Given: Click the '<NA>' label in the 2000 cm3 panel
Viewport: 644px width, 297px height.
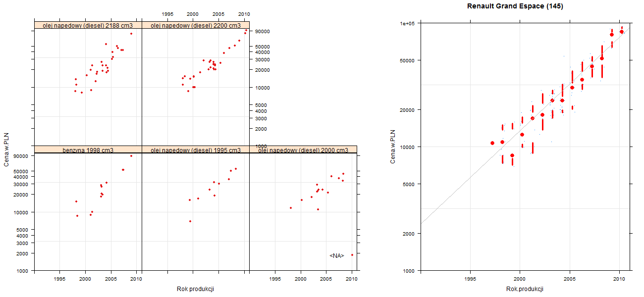Looking at the screenshot, I should coord(337,255).
